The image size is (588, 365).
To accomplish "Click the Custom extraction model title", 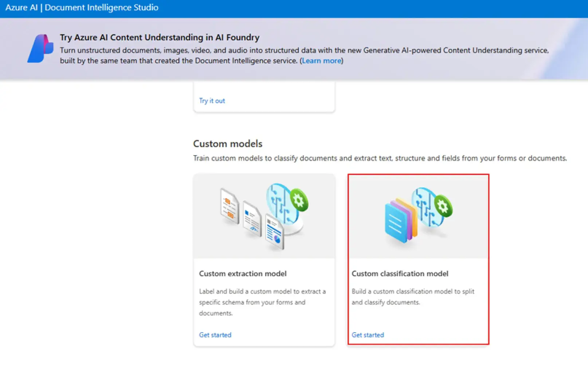I will click(x=243, y=274).
